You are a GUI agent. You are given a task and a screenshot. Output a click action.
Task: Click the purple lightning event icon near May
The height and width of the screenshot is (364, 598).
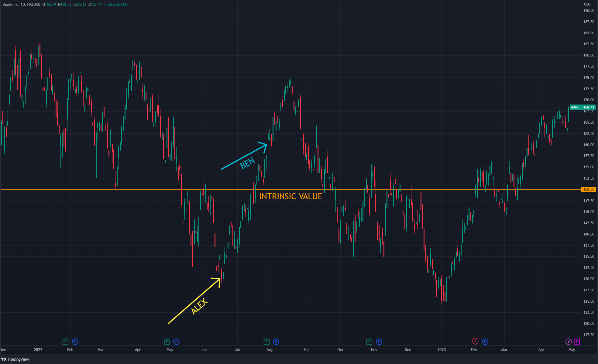pyautogui.click(x=569, y=342)
